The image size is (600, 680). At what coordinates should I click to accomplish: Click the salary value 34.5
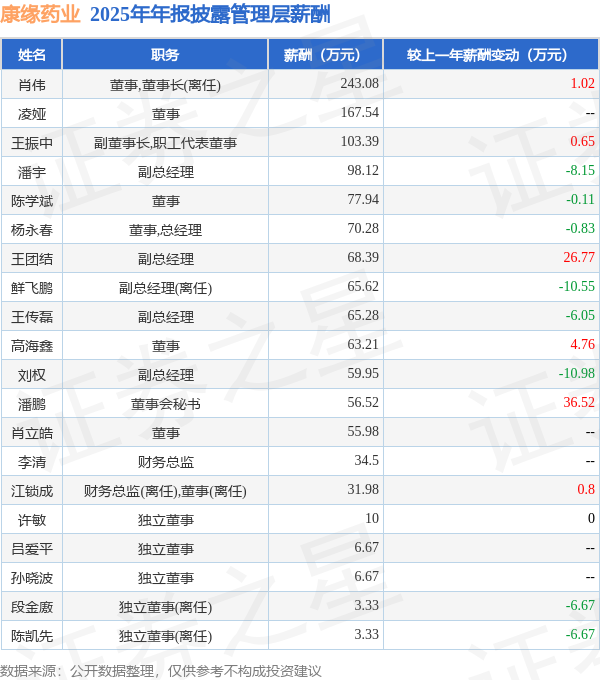tap(366, 461)
